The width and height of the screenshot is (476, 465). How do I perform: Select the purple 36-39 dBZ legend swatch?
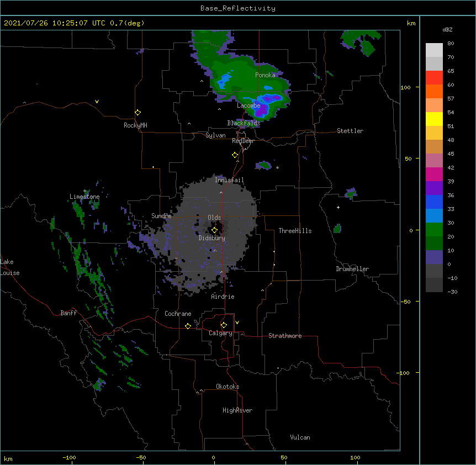click(x=434, y=188)
